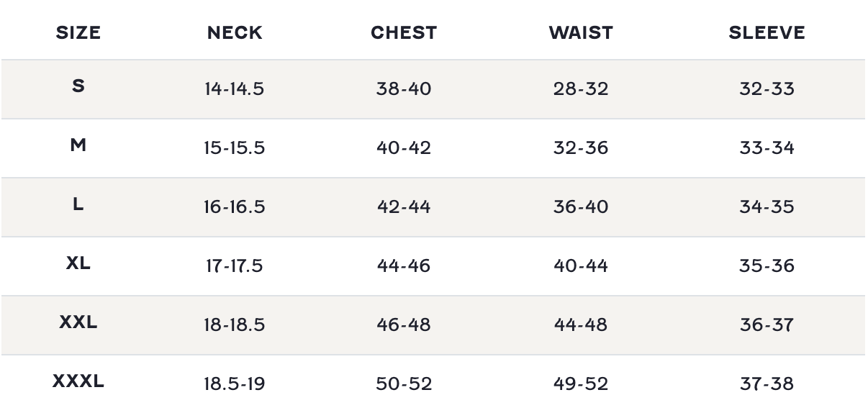Click waist measurement 49-52
The width and height of the screenshot is (868, 413).
tap(581, 383)
